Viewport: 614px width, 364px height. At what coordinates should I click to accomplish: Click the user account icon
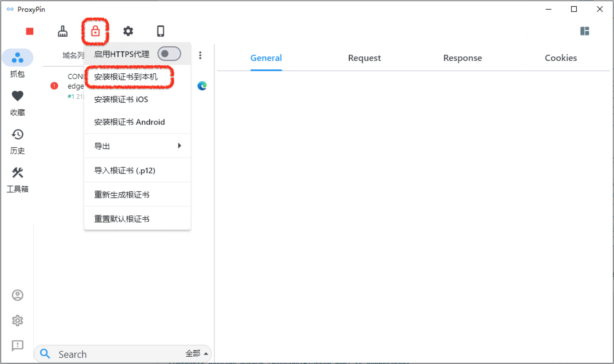[17, 295]
